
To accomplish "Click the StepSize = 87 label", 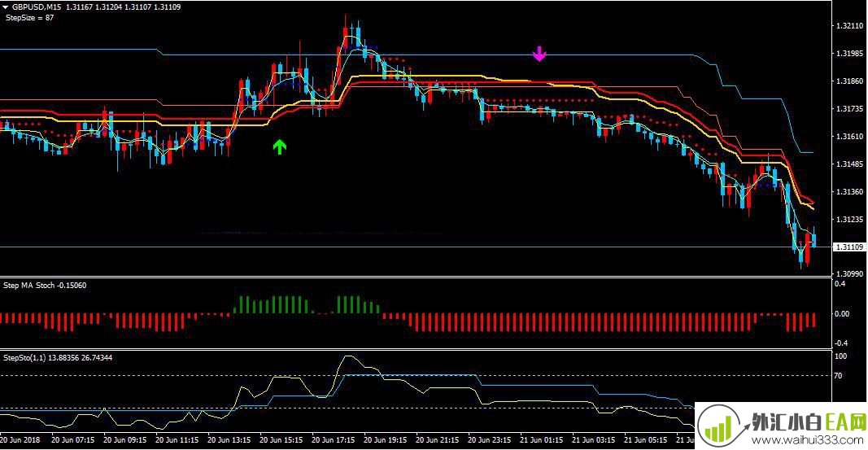I will 30,18.
